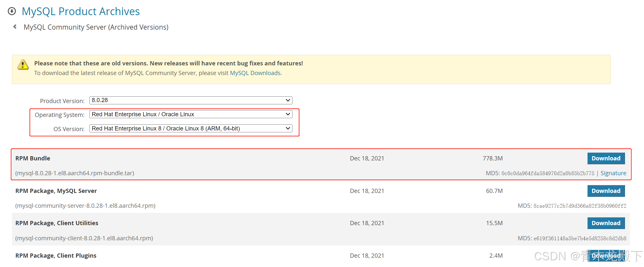Click the 2.4M size value

click(496, 256)
